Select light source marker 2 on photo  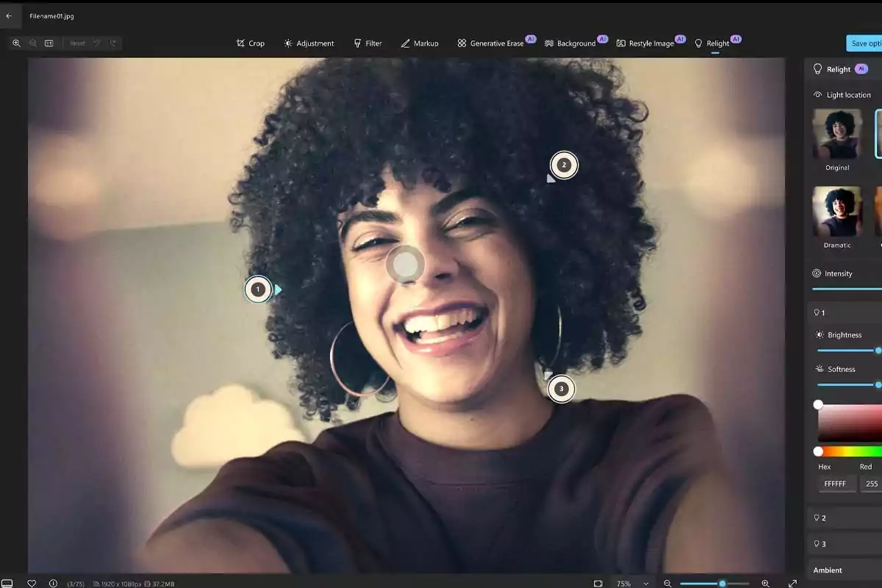point(564,165)
